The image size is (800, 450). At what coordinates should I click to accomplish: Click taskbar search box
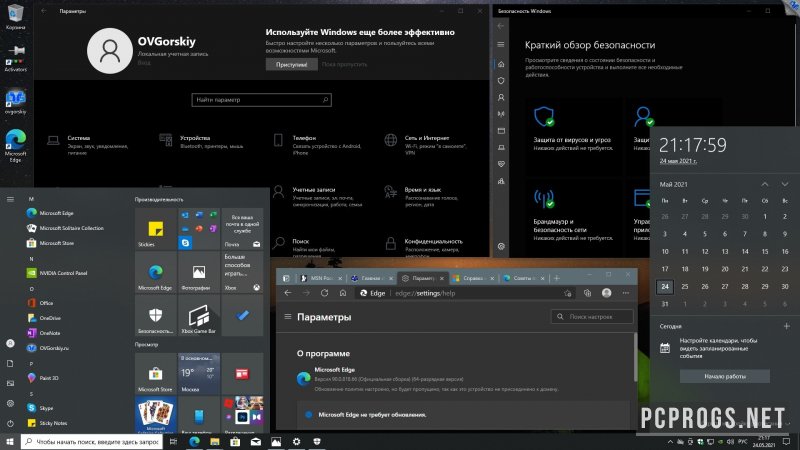coord(92,441)
